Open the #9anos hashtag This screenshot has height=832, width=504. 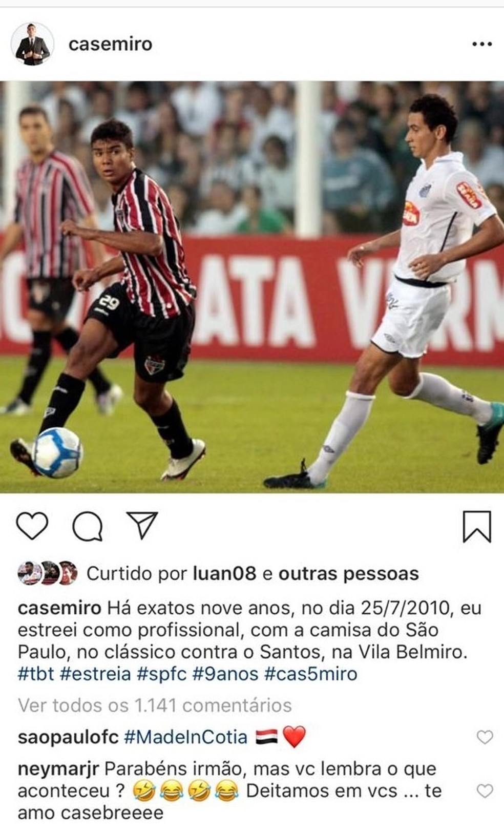click(225, 673)
